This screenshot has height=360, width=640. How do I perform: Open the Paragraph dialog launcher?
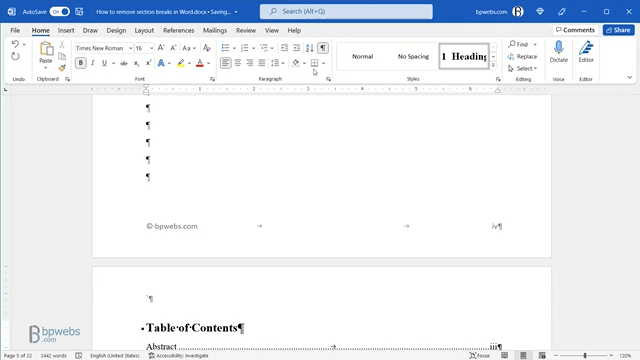pyautogui.click(x=328, y=79)
